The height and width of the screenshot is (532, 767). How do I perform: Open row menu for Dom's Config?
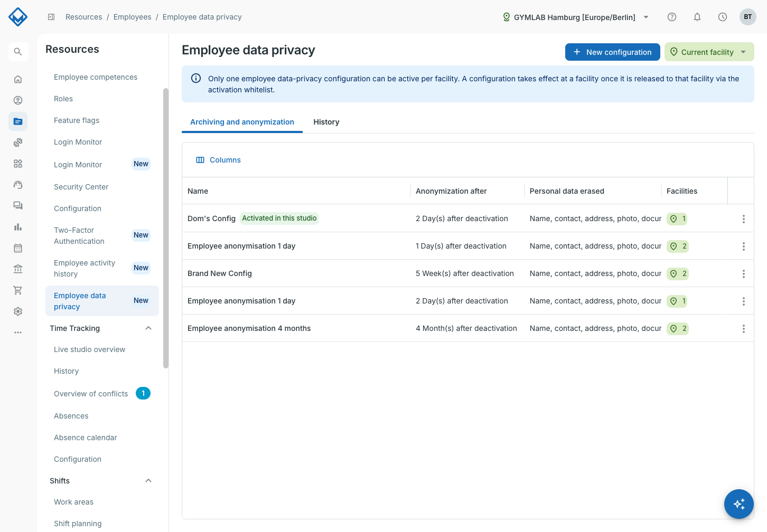(743, 218)
